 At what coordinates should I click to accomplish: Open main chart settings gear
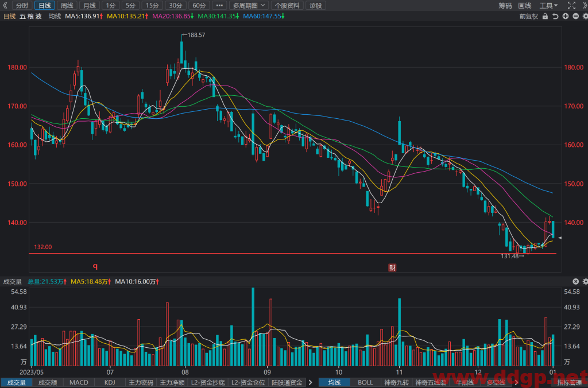click(x=585, y=17)
